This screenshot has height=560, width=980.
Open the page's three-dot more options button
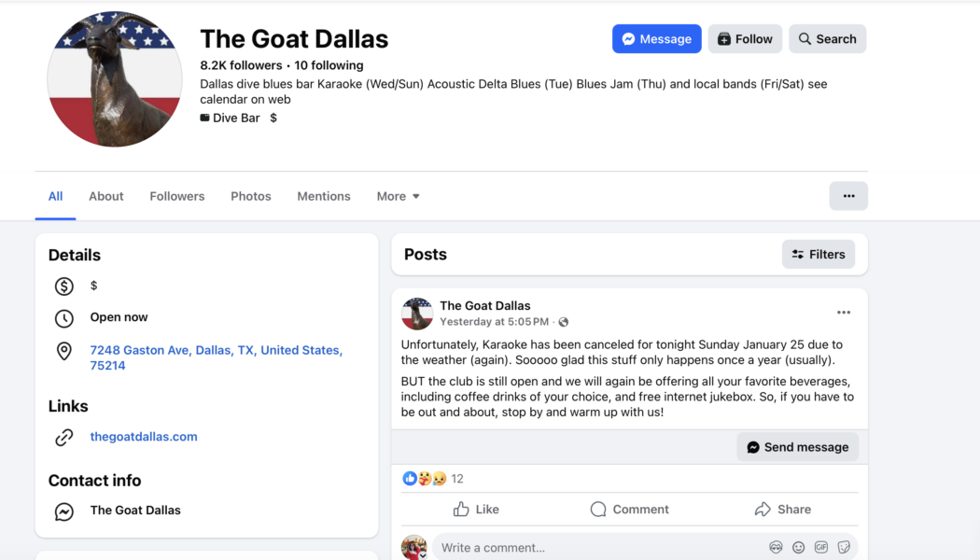[x=848, y=196]
